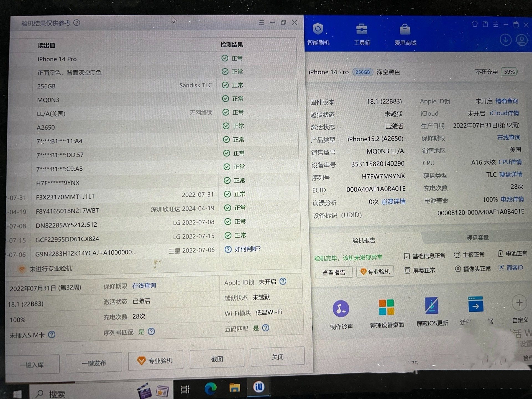Open the 爱思商城 store section
Viewport: 532px width, 399px height.
(x=405, y=35)
